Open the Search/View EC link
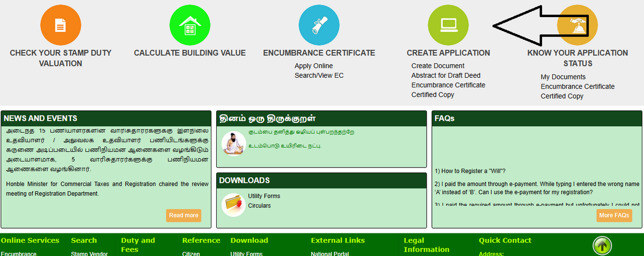Viewport: 644px width, 256px height. tap(319, 76)
